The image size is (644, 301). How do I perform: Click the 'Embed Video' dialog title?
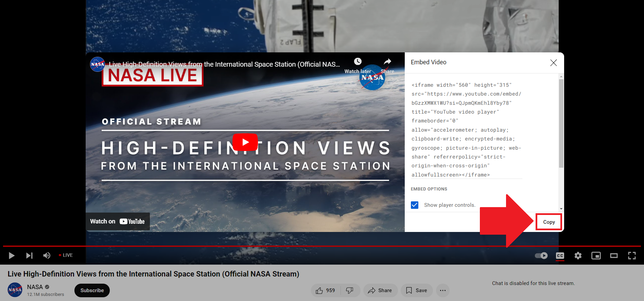point(429,62)
